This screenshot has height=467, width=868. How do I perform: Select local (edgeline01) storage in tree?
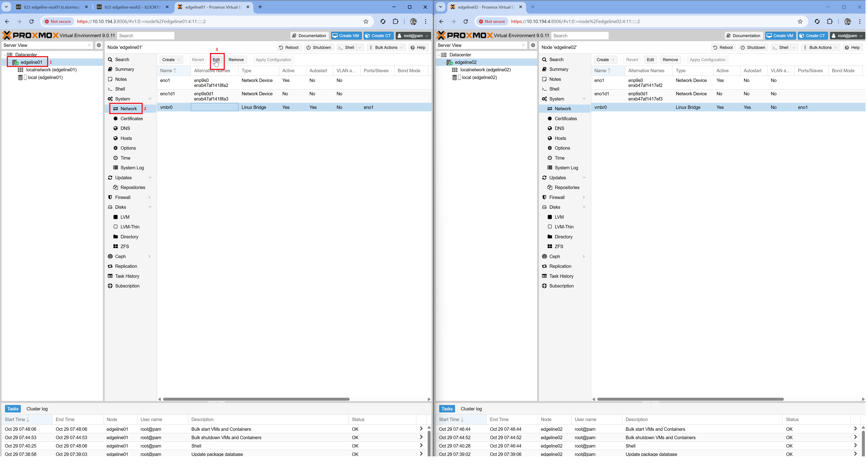click(x=45, y=78)
